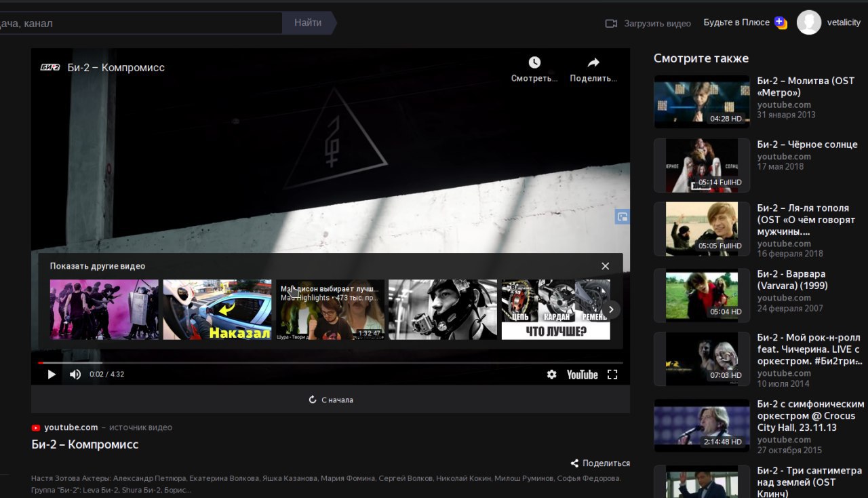Click the date '31 января 2013'
This screenshot has height=498, width=868.
pyautogui.click(x=787, y=115)
